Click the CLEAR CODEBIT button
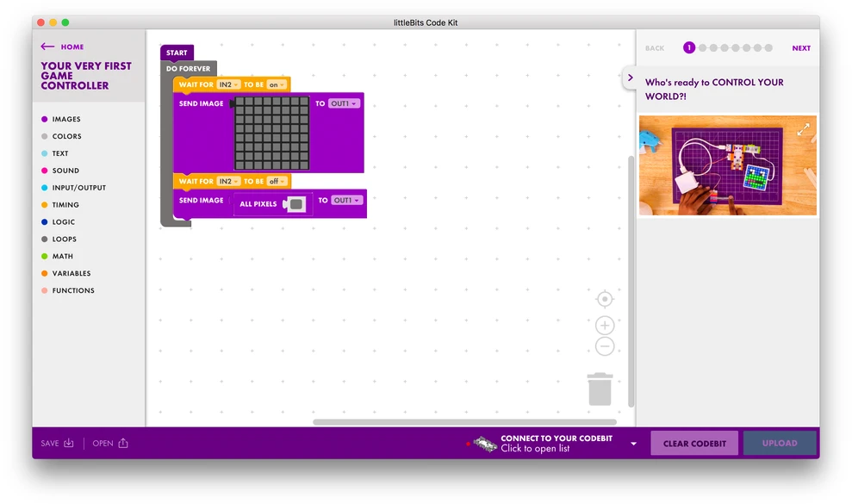This screenshot has width=852, height=504. [x=694, y=443]
